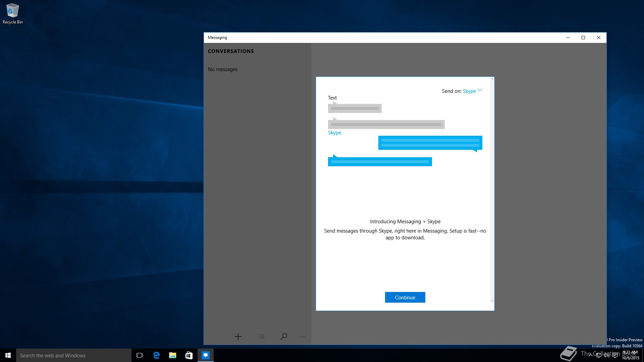Open Task View from the taskbar
Screen dimensions: 644x362
tap(140, 355)
